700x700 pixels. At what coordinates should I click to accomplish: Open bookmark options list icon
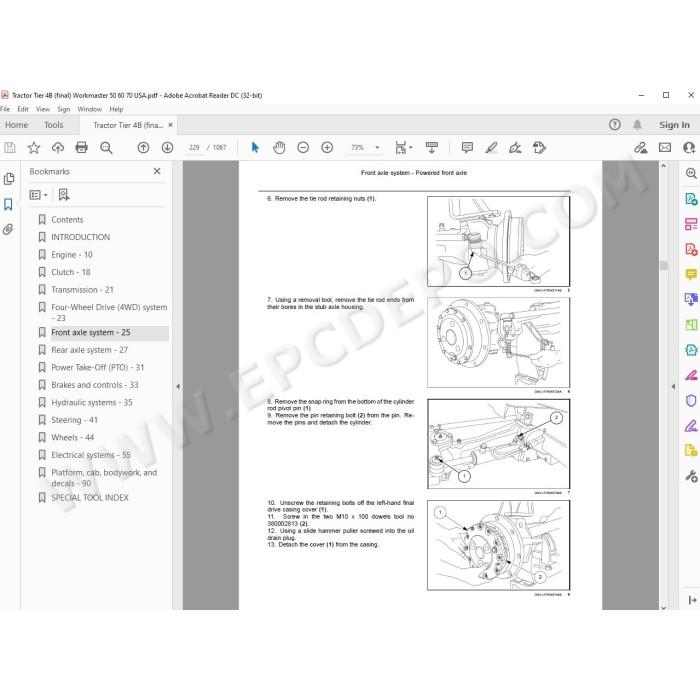tap(38, 195)
